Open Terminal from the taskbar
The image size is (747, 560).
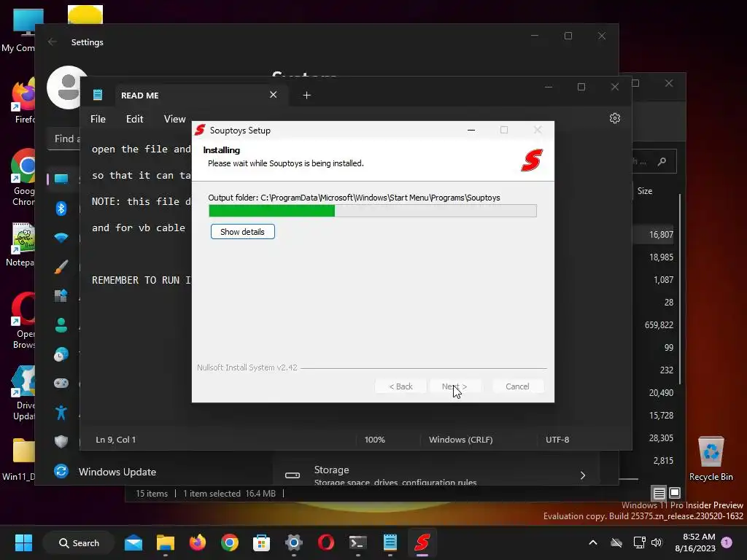point(357,542)
